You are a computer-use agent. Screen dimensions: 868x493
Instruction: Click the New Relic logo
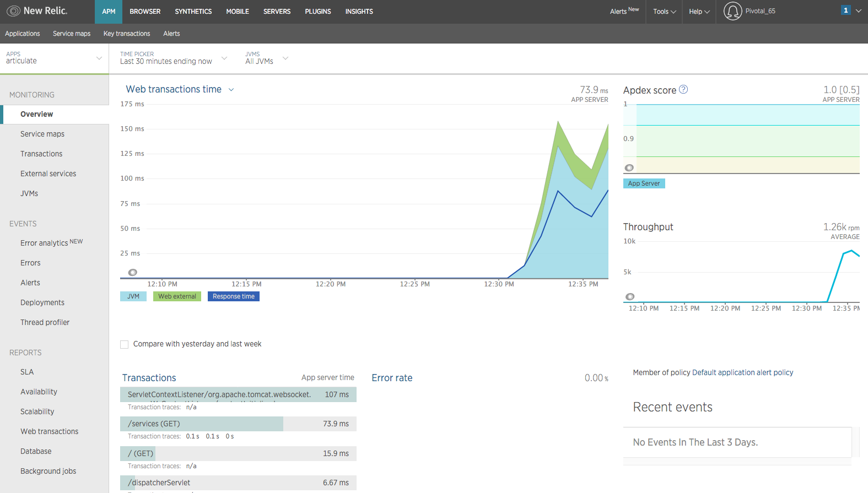pyautogui.click(x=36, y=11)
